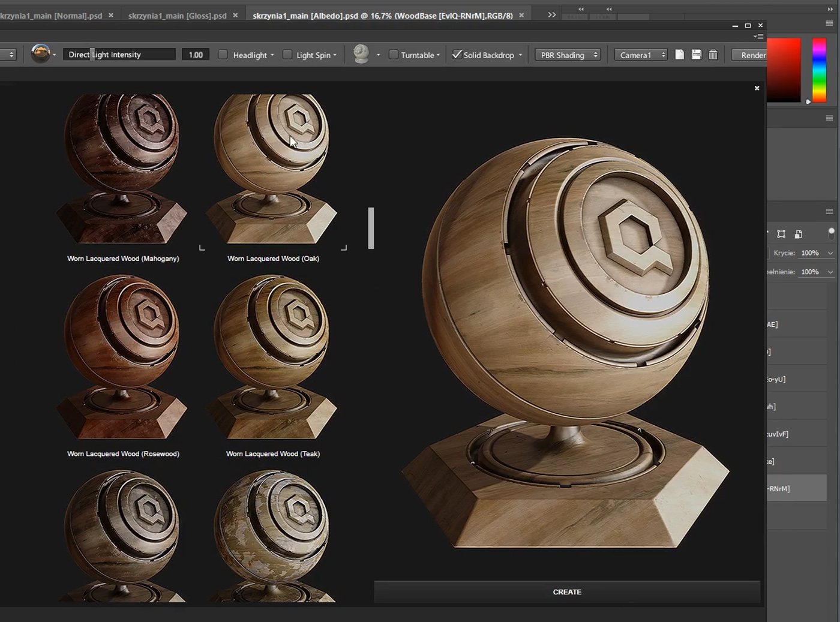The height and width of the screenshot is (622, 840).
Task: Open the Camera1 selection dropdown
Action: click(640, 55)
